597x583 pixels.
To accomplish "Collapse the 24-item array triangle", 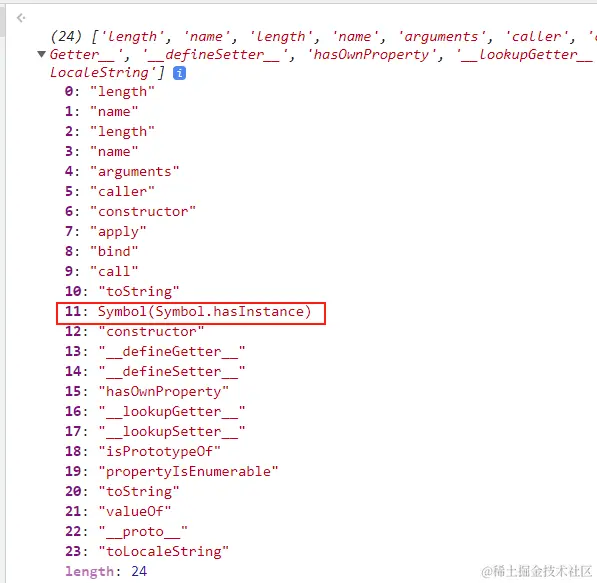I will pyautogui.click(x=42, y=54).
